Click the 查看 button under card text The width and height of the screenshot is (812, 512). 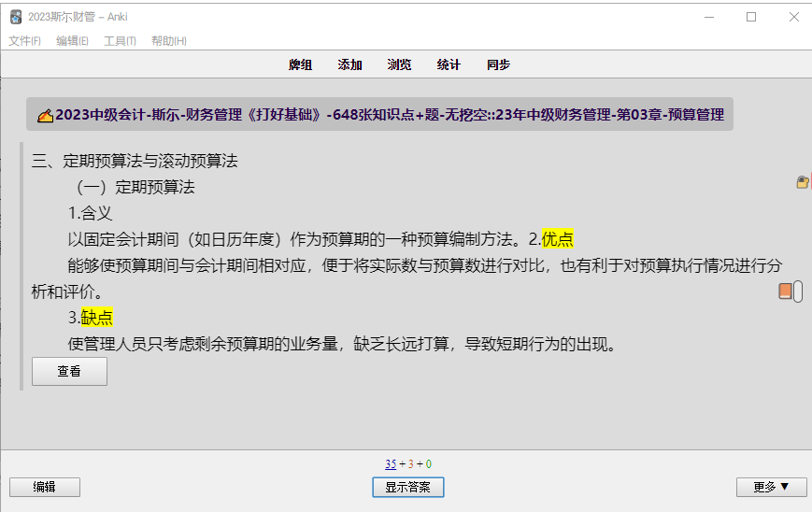tap(69, 371)
